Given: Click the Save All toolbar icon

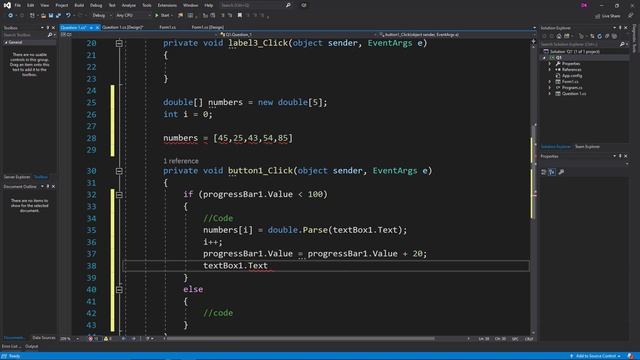Looking at the screenshot, I should click(58, 16).
